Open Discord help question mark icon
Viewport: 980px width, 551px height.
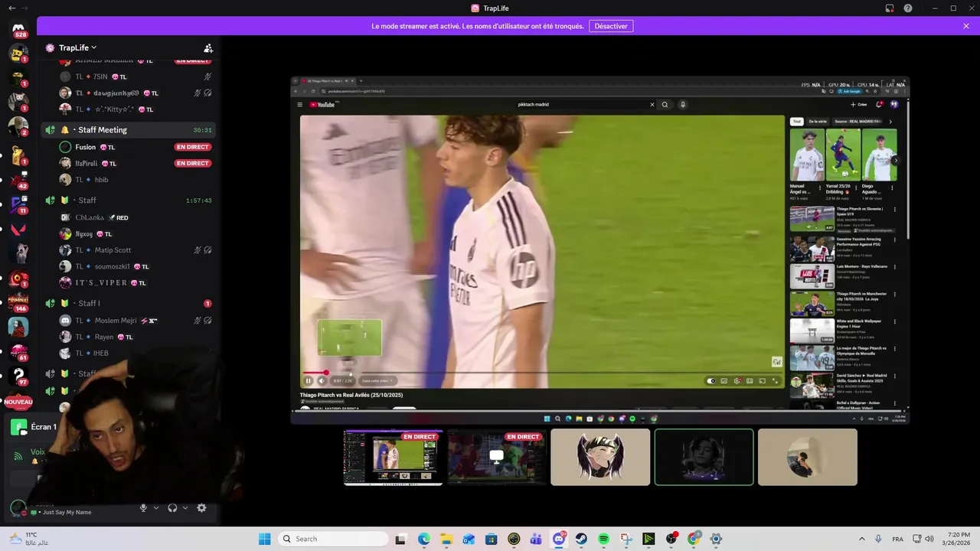908,8
